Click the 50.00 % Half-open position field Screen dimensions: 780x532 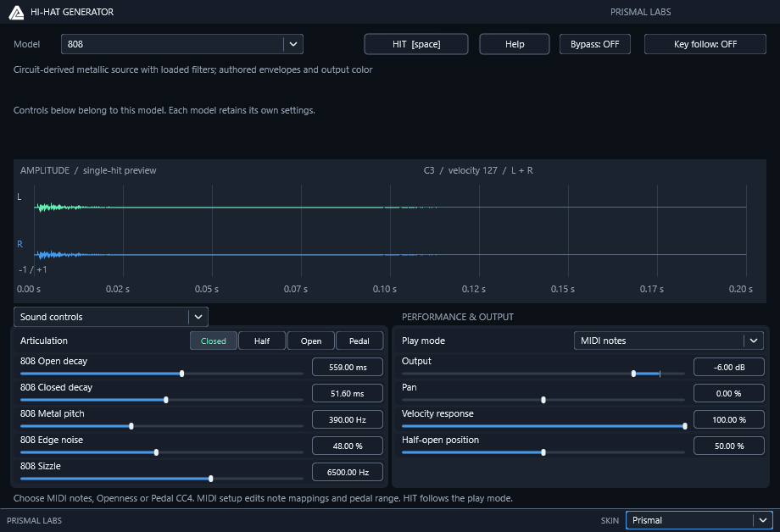[x=729, y=446]
